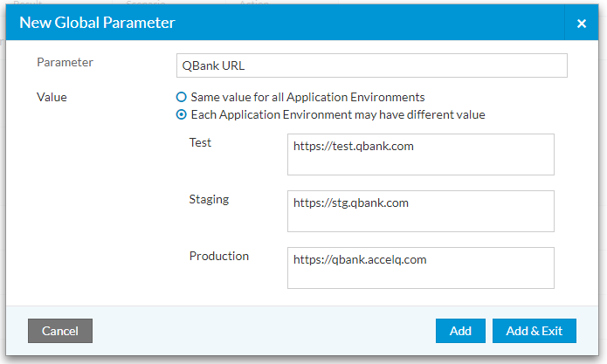Viewport: 607px width, 364px height.
Task: Click the Value label text
Action: pos(52,97)
